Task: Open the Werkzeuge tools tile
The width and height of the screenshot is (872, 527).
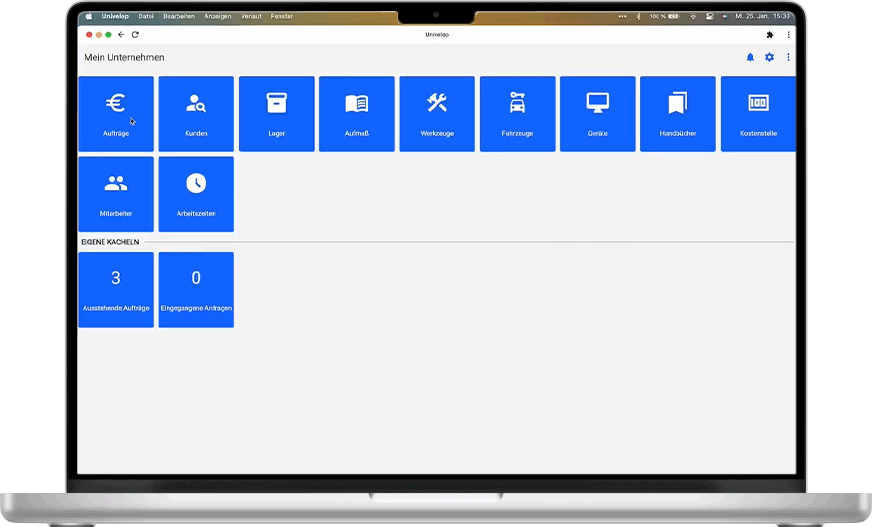Action: coord(437,114)
